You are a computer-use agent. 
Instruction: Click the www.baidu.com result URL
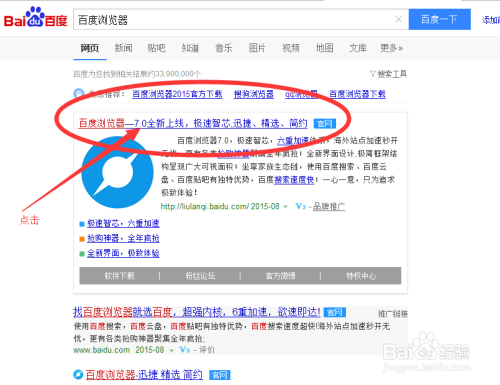(x=102, y=350)
